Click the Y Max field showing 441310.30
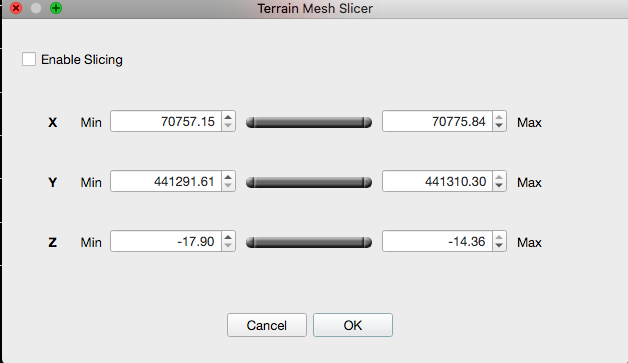The width and height of the screenshot is (628, 363). (437, 181)
